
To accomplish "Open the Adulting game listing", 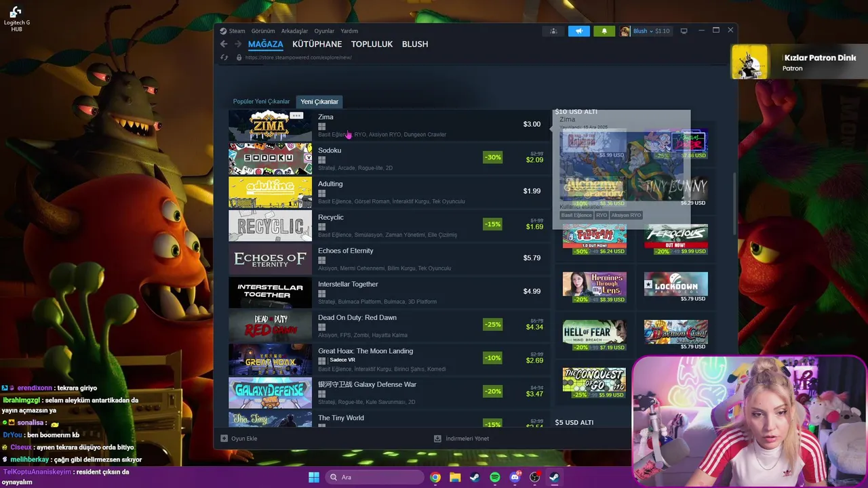I will [x=389, y=192].
